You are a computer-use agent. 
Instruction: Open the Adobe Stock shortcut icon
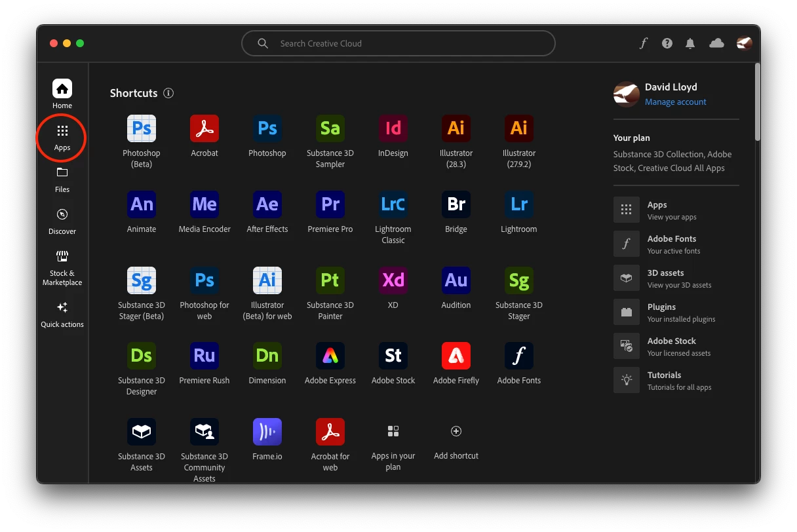pyautogui.click(x=393, y=356)
